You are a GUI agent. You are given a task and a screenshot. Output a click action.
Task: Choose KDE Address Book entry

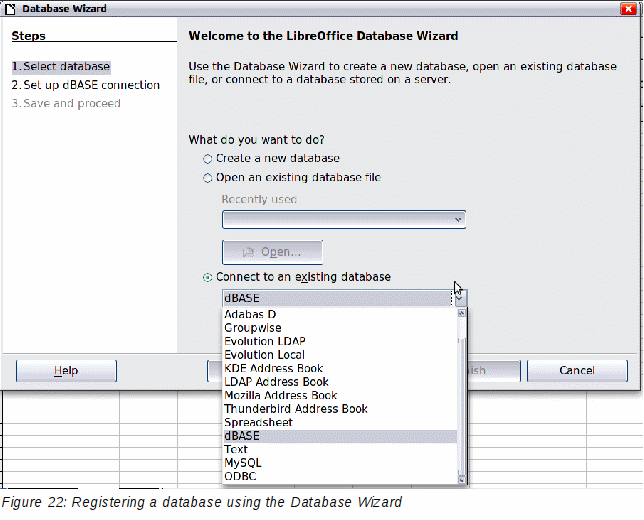[340, 368]
